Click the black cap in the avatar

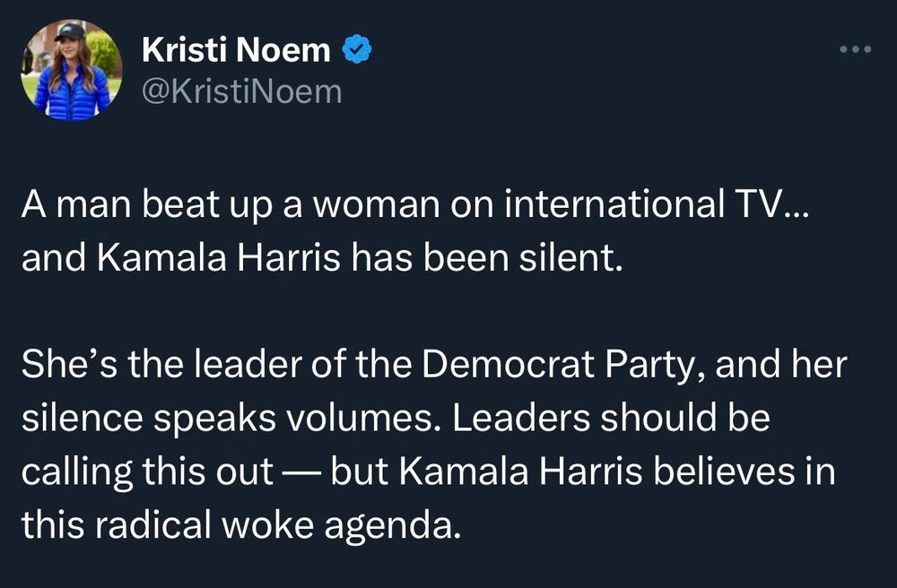click(70, 32)
